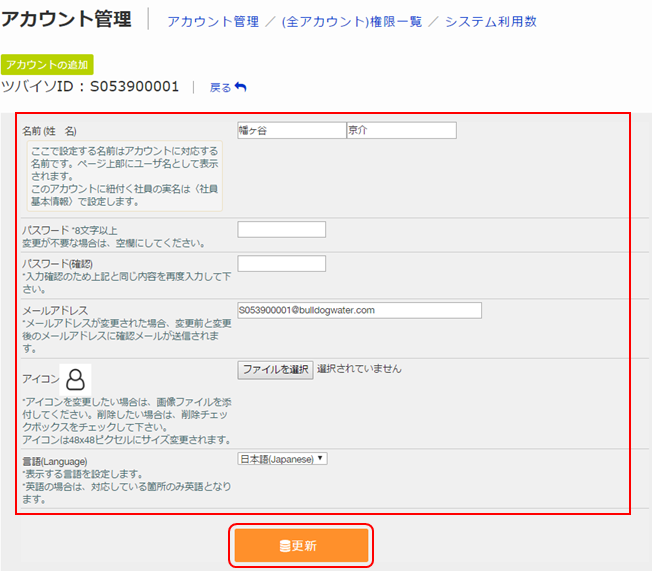Screen dimensions: 652x571
Task: Go to the システム利用数 link
Action: click(491, 21)
